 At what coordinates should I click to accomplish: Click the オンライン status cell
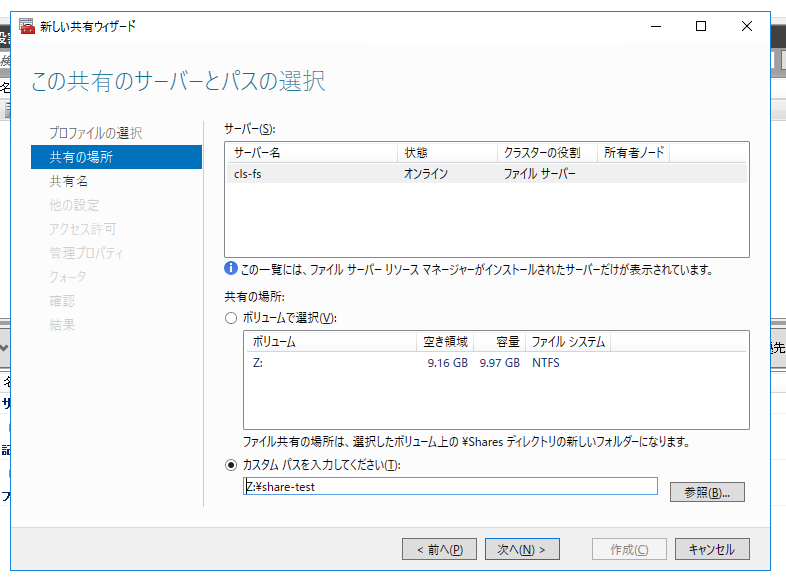point(426,174)
